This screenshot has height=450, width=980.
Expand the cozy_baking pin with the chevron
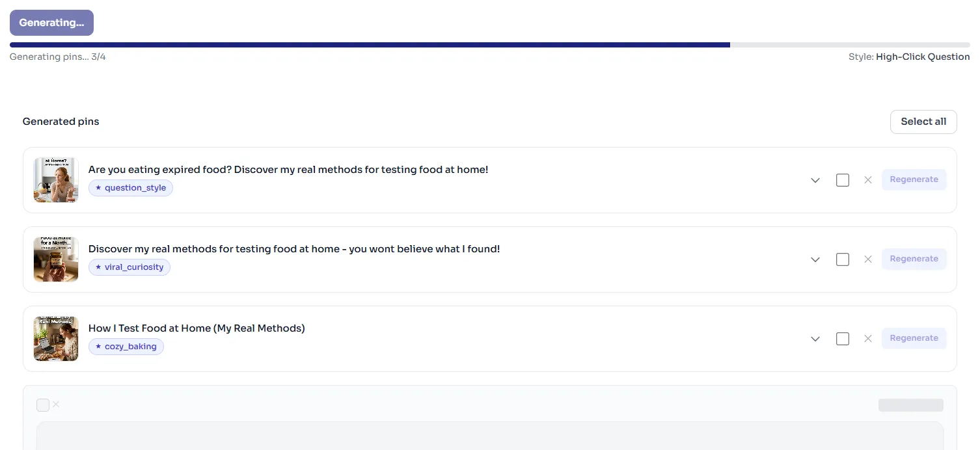click(x=815, y=339)
